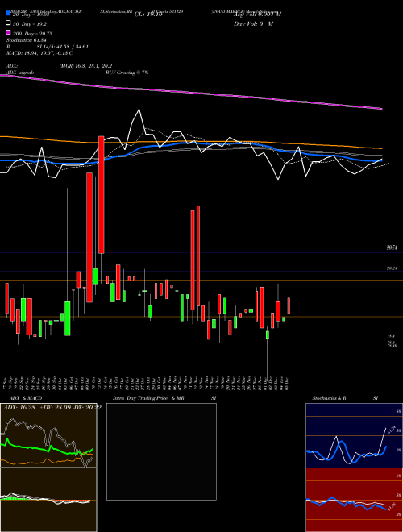Open the empty intraday trading price panel
The height and width of the screenshot is (532, 403).
(161, 451)
